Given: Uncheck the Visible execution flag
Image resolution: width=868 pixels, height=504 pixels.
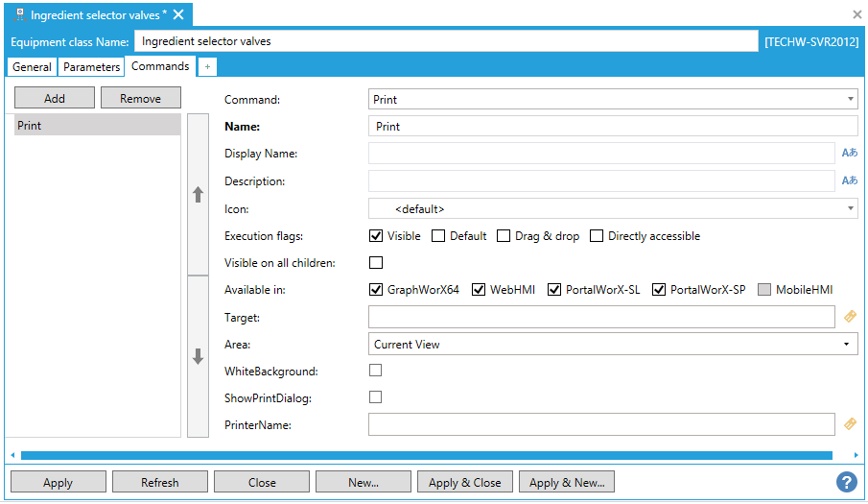Looking at the screenshot, I should tap(377, 236).
